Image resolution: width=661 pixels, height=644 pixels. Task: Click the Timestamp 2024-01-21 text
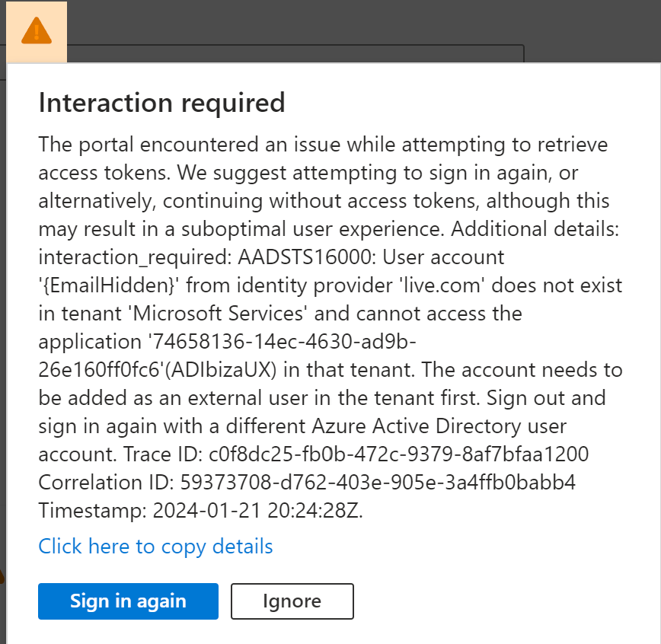tap(213, 511)
